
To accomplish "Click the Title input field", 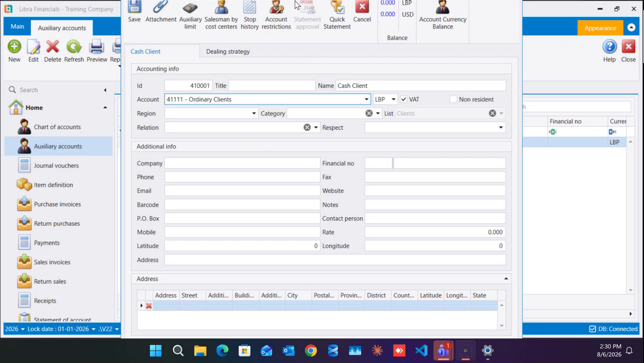I will click(x=272, y=85).
